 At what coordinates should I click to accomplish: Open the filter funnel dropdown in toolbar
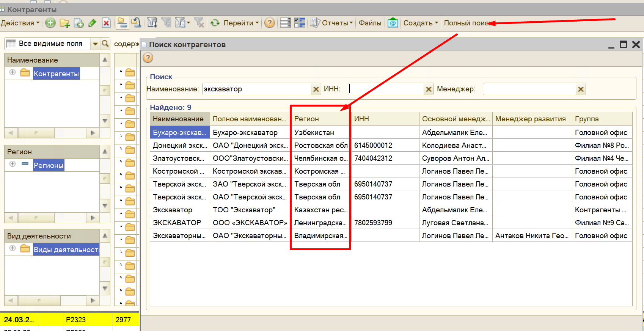(x=182, y=23)
